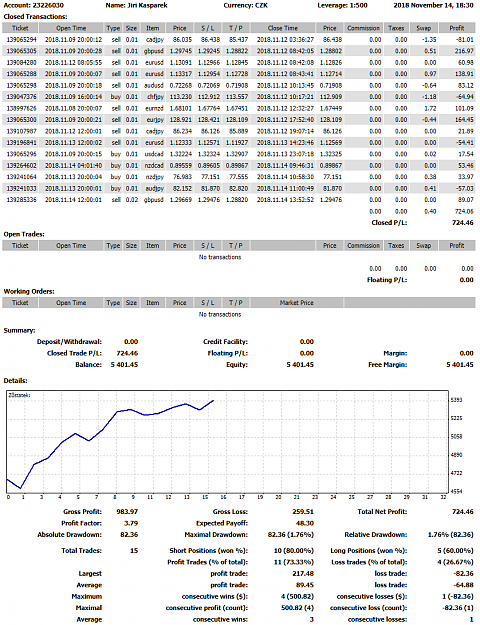Select ticket 139241033
This screenshot has width=480, height=625.
click(x=22, y=189)
